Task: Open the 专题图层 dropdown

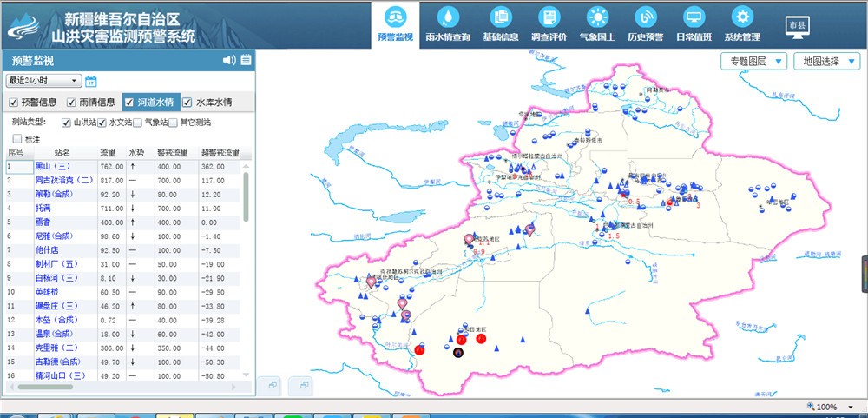Action: (x=753, y=61)
